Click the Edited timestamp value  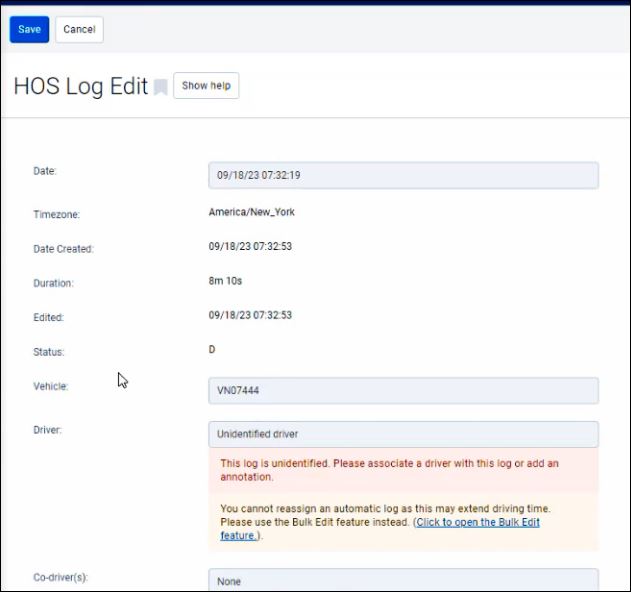250,315
